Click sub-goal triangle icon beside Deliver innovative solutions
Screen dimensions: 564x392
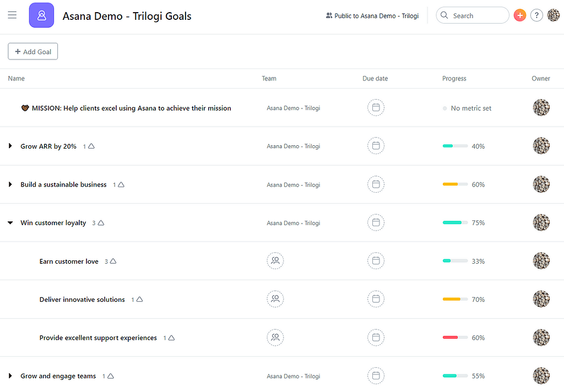(x=139, y=299)
